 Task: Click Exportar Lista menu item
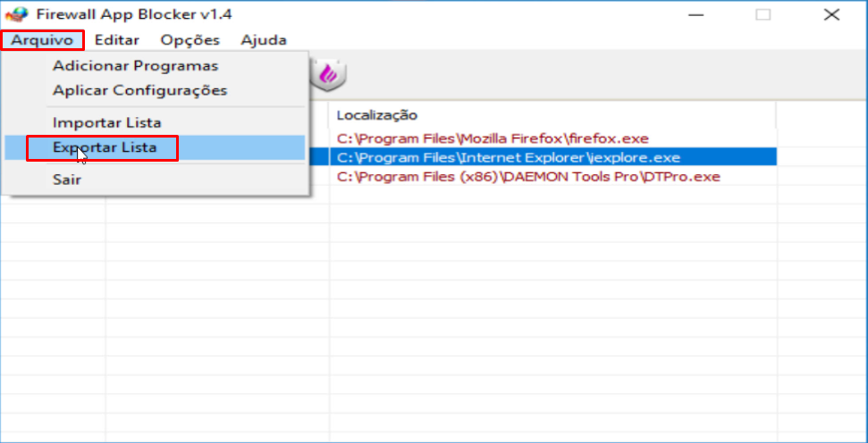[x=155, y=147]
